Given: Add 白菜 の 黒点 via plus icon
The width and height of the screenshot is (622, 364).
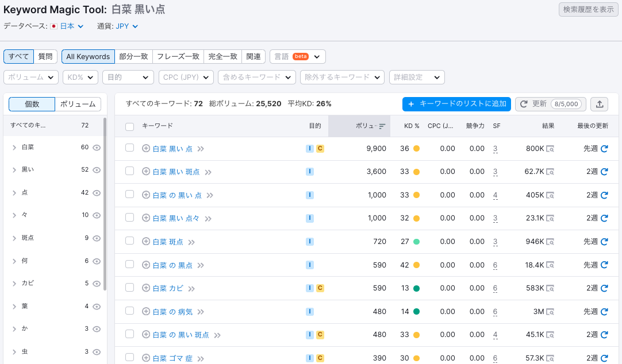Looking at the screenshot, I should click(146, 265).
